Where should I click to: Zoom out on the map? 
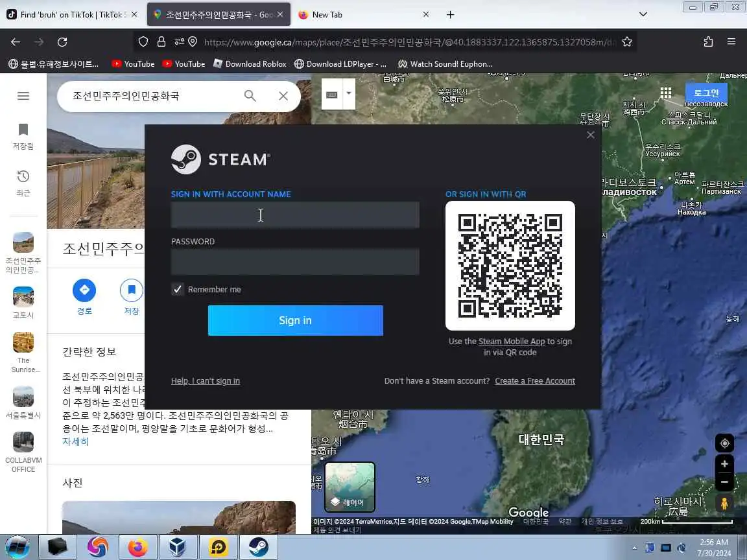tap(724, 482)
